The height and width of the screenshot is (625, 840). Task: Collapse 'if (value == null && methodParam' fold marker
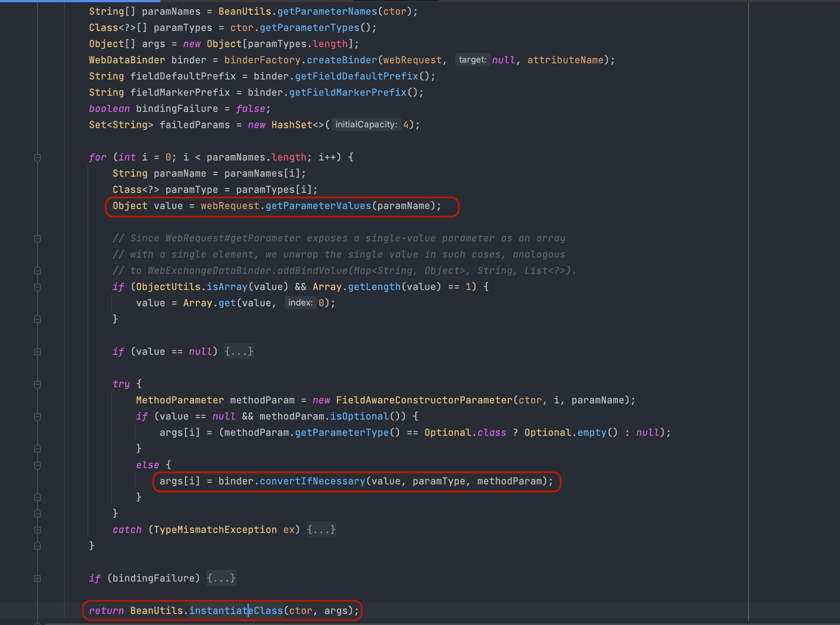point(38,417)
